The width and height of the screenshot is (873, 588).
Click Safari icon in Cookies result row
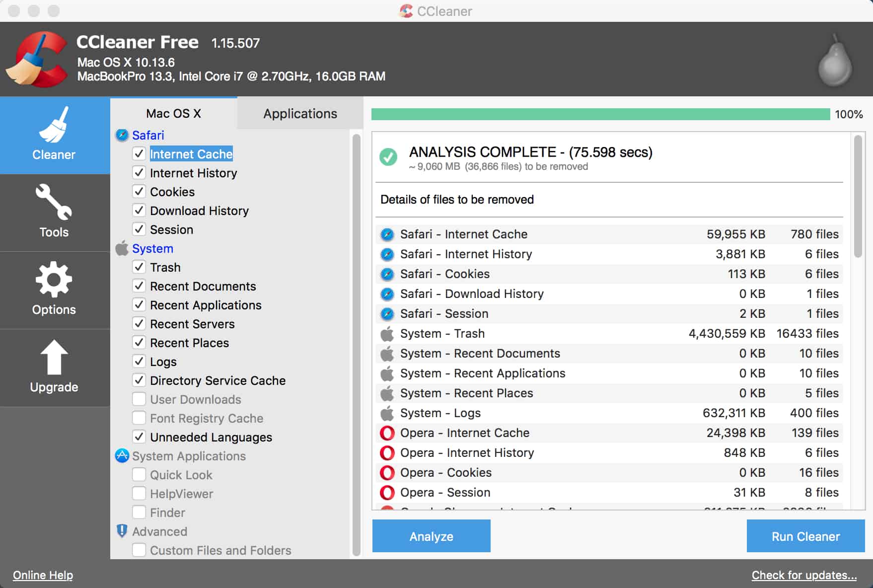387,274
